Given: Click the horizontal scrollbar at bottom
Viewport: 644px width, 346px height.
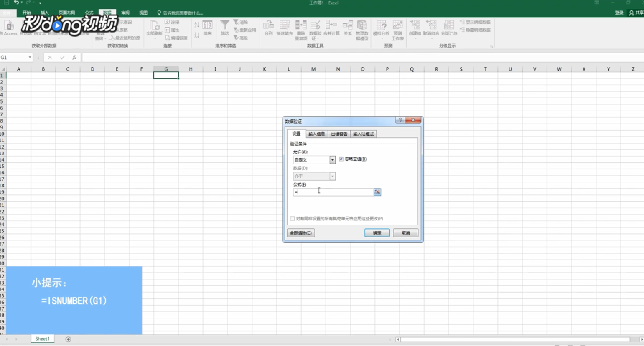Looking at the screenshot, I should [515, 340].
